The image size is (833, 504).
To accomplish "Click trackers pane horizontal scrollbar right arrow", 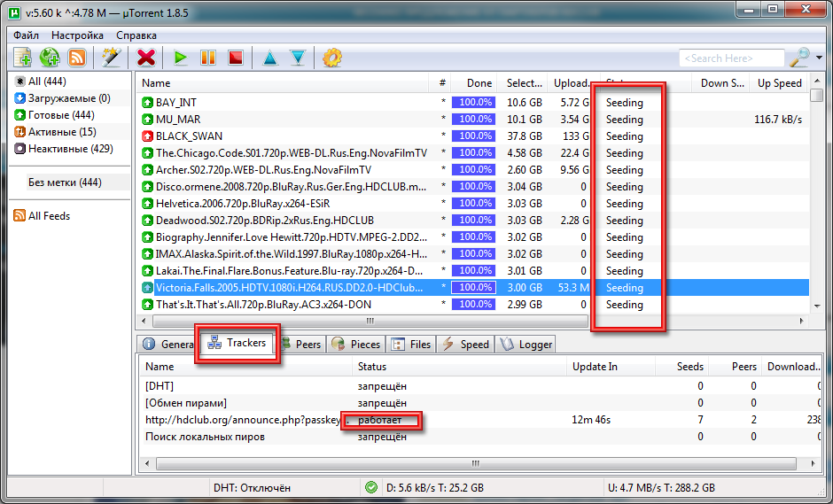I will click(814, 463).
